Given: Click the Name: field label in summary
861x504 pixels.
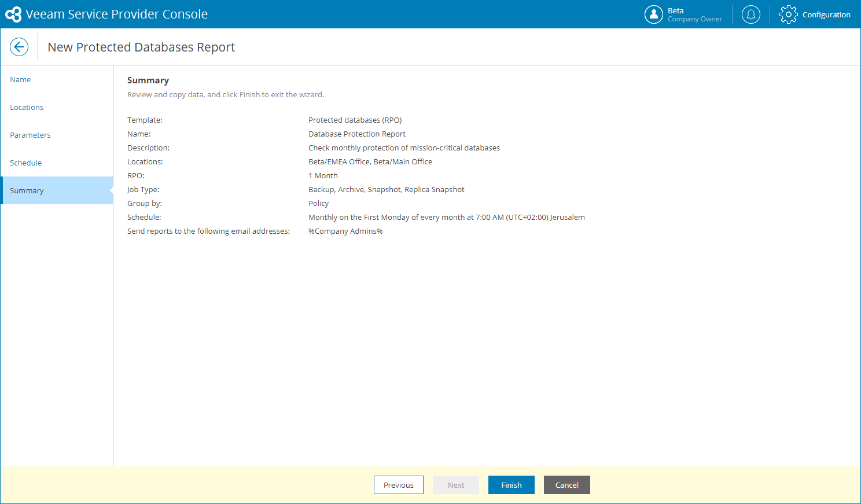Looking at the screenshot, I should (139, 134).
